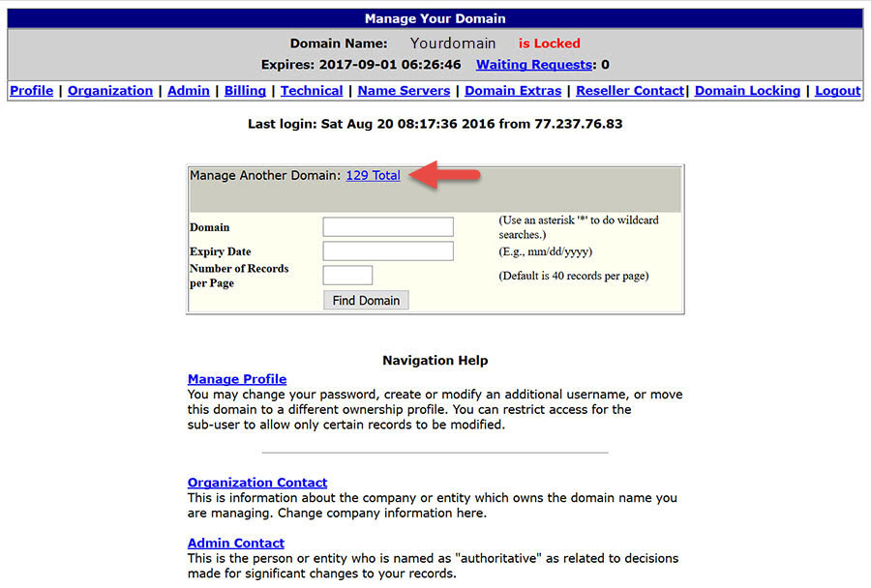Select Billing in the navigation bar
Screen dimensions: 871x588
click(245, 91)
